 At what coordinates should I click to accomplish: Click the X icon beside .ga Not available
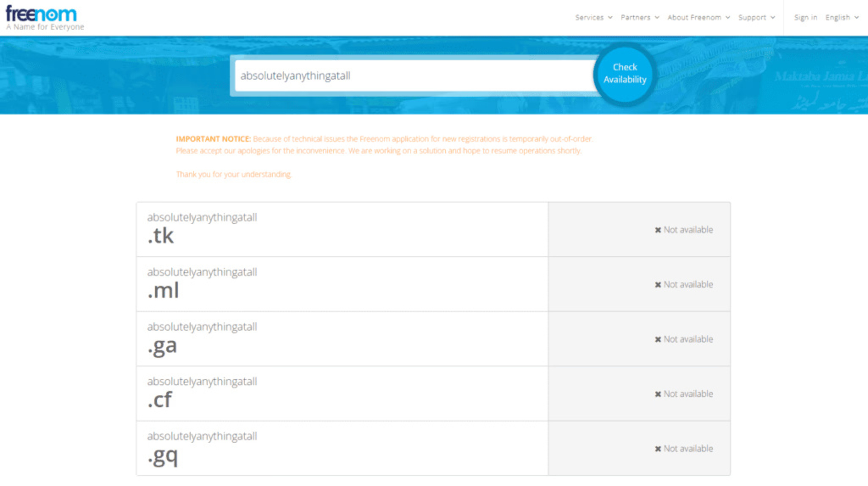(x=658, y=339)
